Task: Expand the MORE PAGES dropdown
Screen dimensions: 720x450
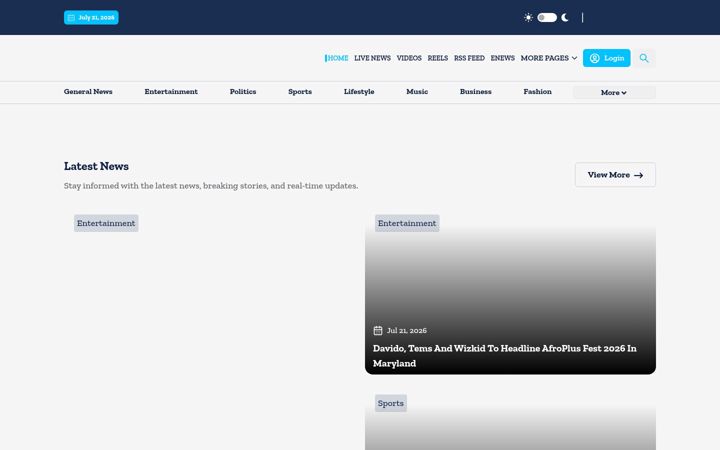Action: 549,58
